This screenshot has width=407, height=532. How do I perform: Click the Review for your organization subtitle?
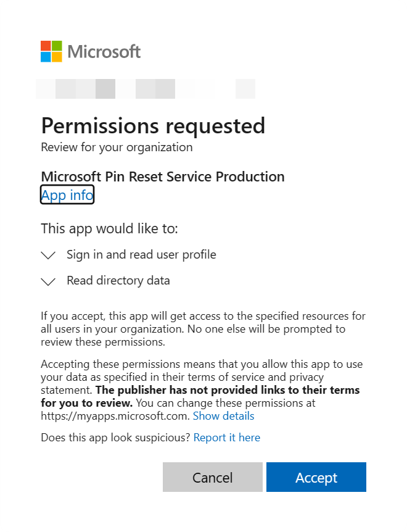click(x=117, y=148)
